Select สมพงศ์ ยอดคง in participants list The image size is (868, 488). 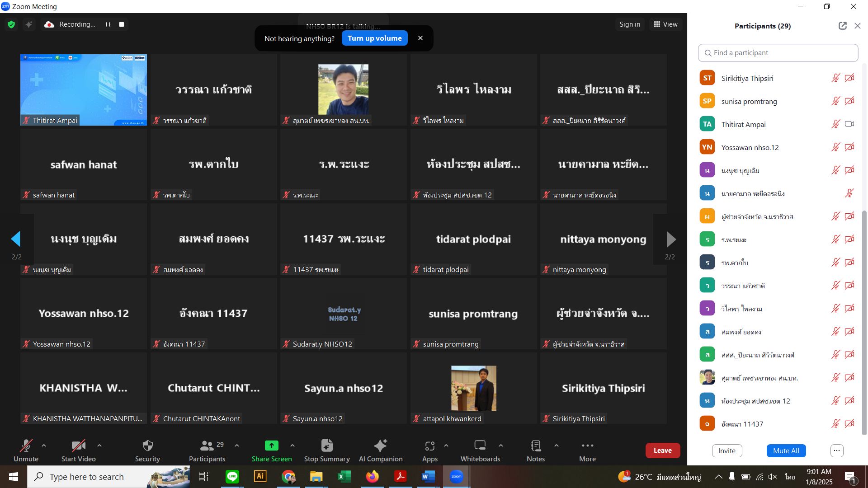(x=777, y=332)
